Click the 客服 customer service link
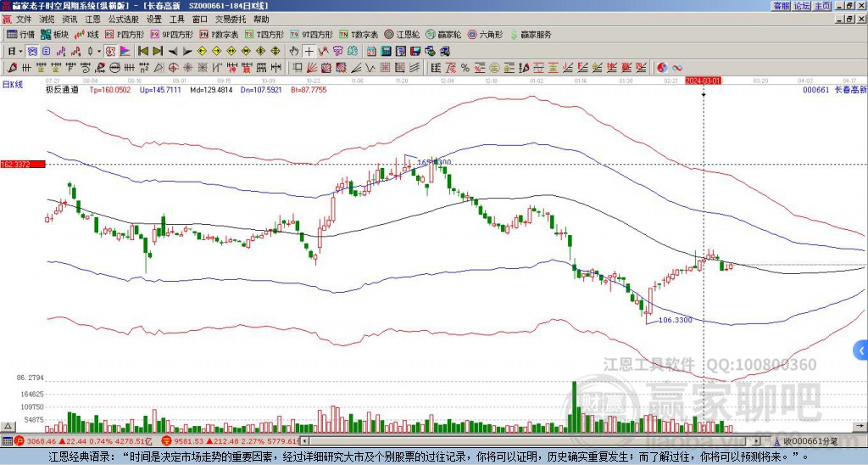The height and width of the screenshot is (465, 868). (x=781, y=6)
